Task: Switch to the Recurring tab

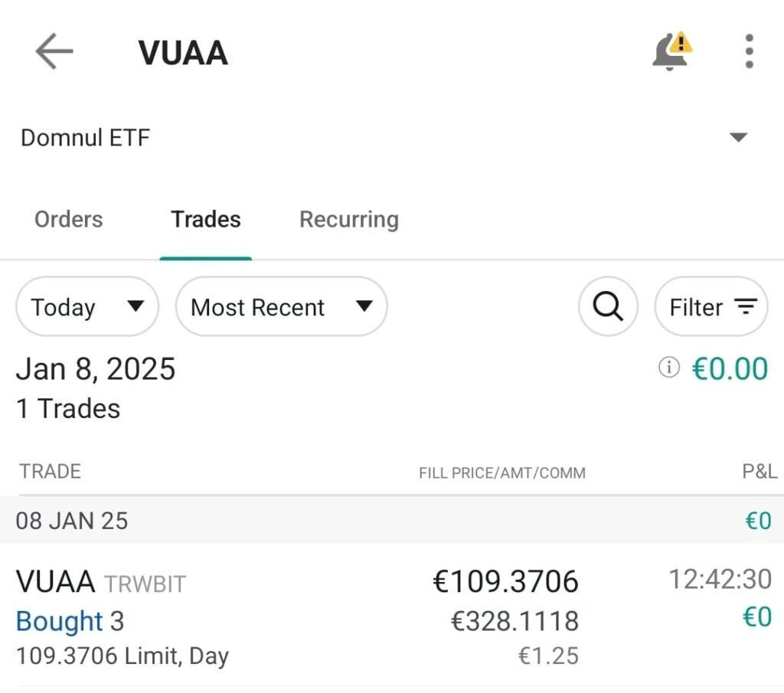Action: (x=348, y=220)
